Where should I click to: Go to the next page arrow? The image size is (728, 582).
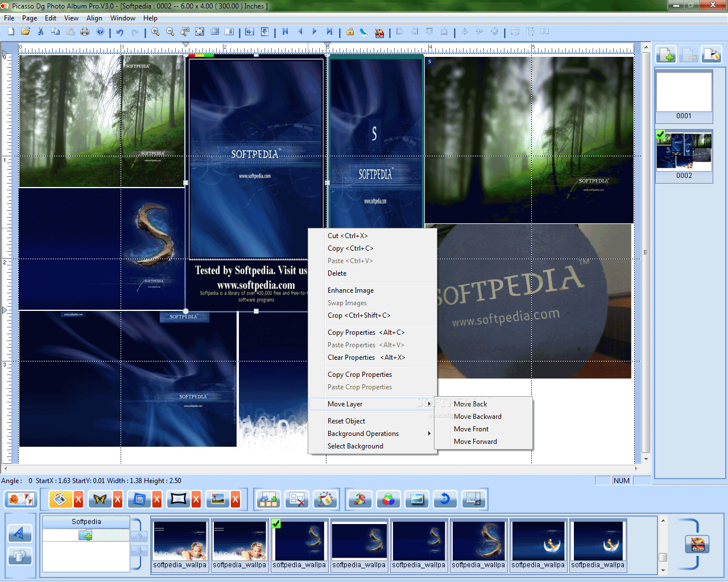315,32
